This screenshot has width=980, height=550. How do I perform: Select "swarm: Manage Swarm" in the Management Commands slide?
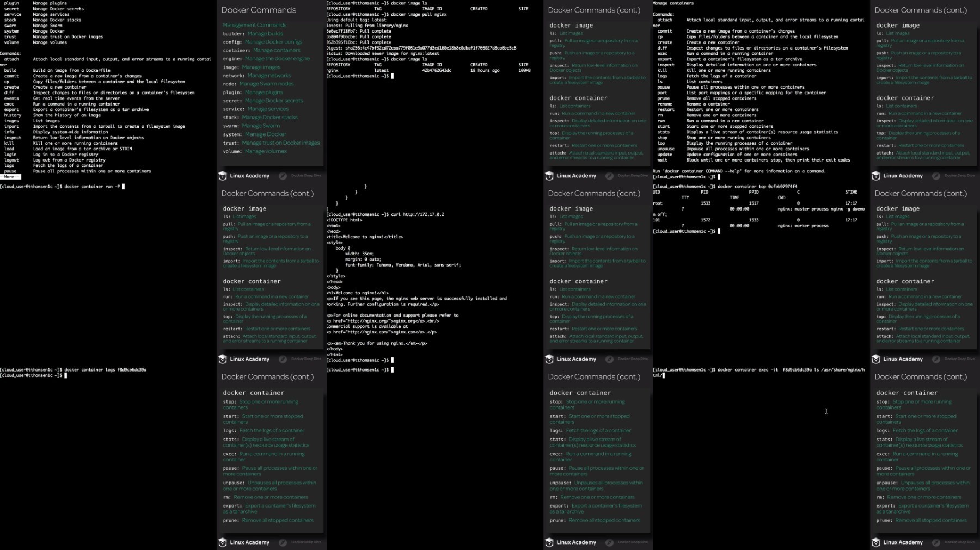tap(251, 126)
